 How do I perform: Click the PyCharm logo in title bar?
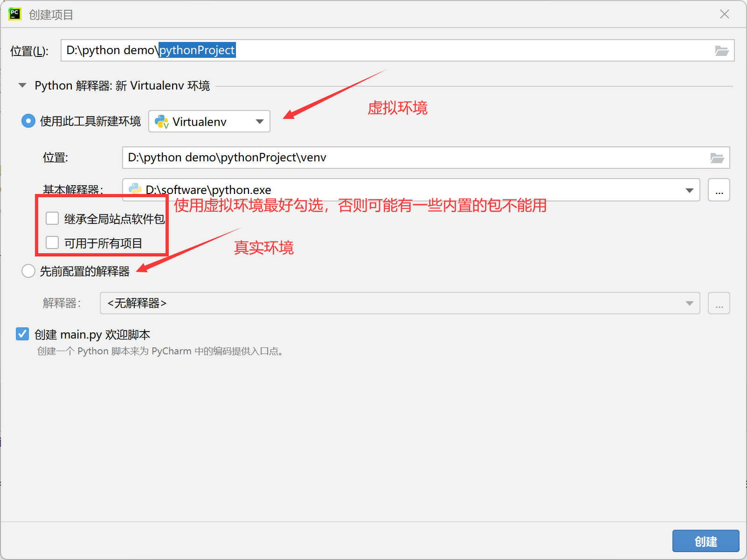15,14
